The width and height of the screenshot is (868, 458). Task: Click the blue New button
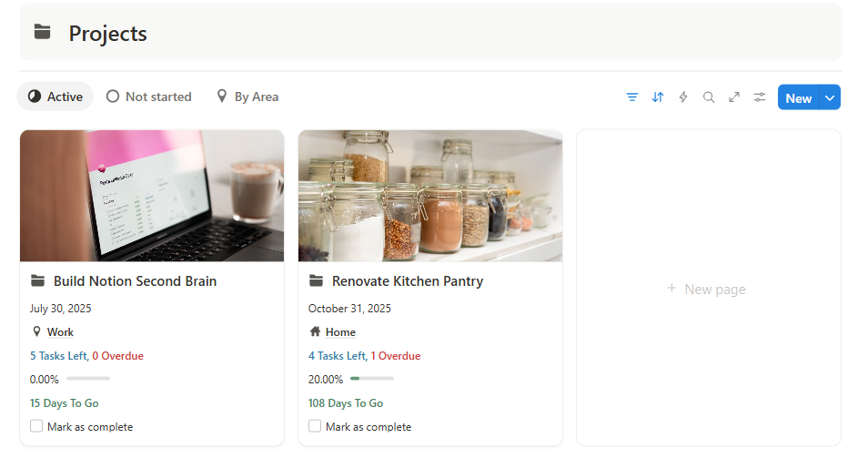798,97
